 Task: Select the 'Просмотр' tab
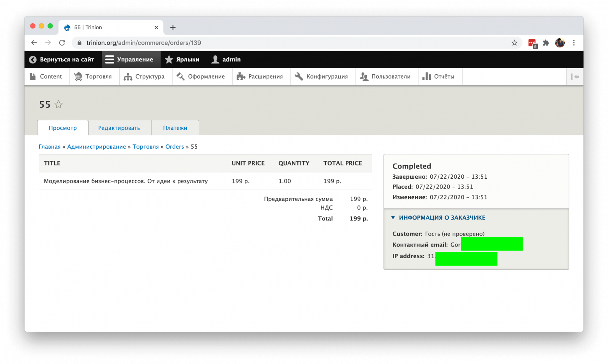(63, 128)
